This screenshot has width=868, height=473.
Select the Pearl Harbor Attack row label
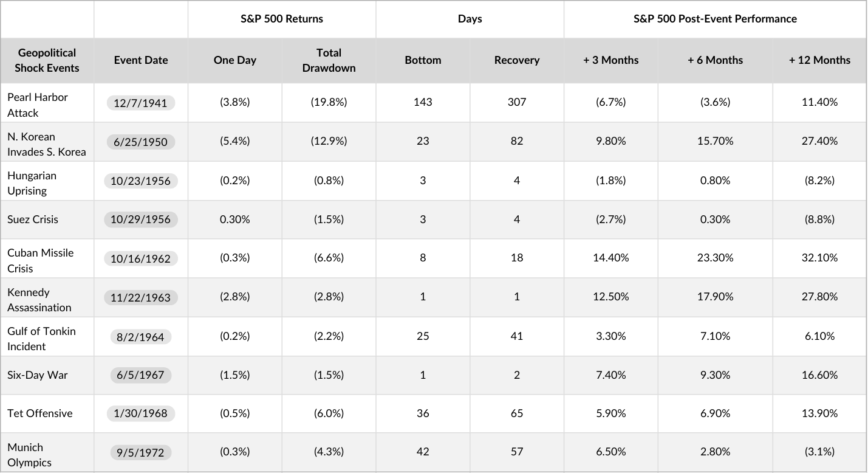coord(38,105)
